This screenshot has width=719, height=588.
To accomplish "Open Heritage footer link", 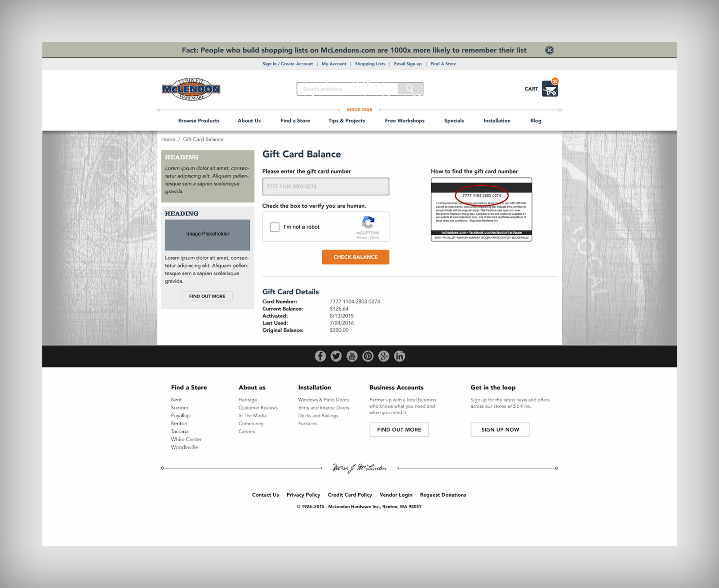I will pos(248,400).
